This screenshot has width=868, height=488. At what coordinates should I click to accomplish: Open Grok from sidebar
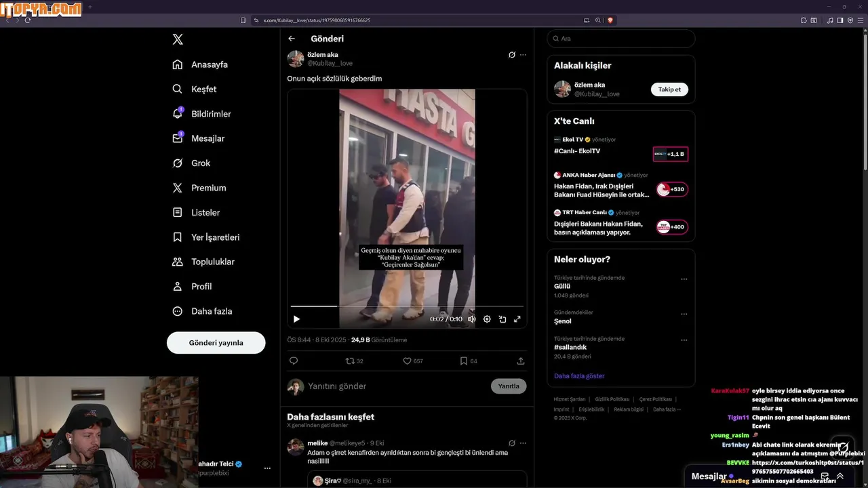click(191, 163)
